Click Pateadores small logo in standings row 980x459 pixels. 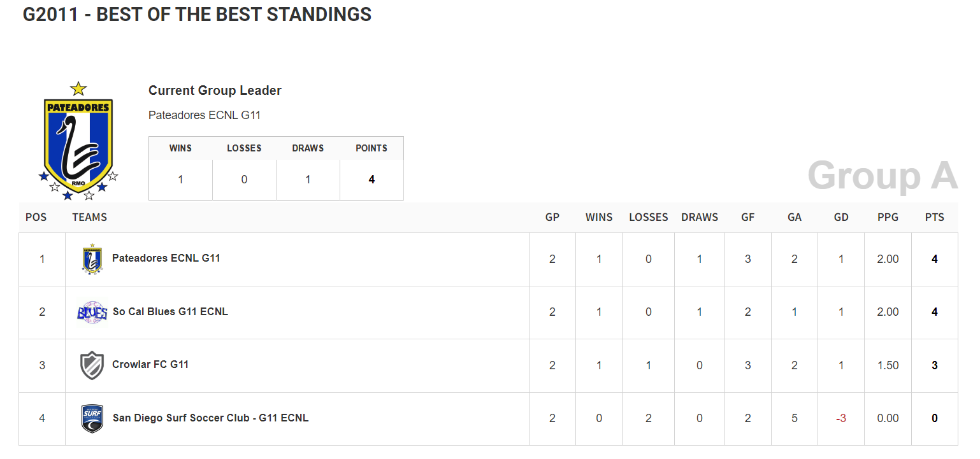coord(92,259)
